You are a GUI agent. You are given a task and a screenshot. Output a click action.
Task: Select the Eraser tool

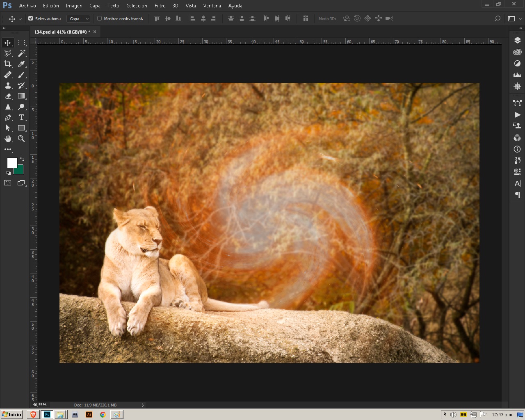(8, 96)
